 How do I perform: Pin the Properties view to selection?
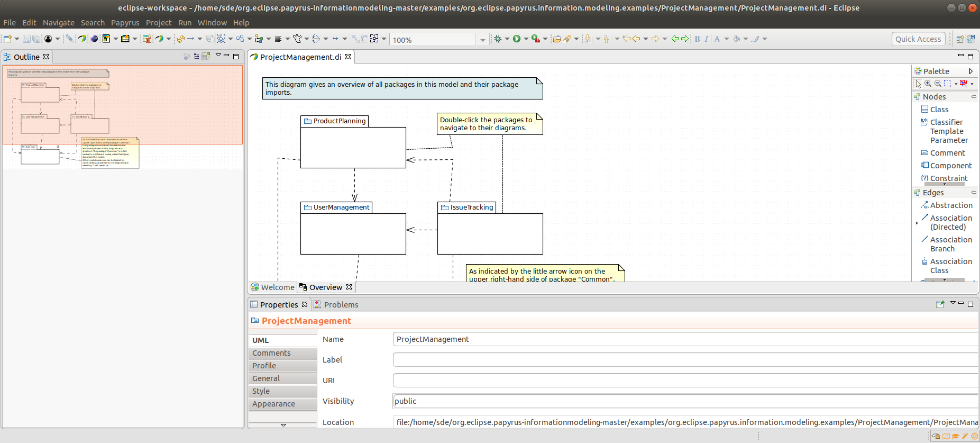click(x=940, y=304)
